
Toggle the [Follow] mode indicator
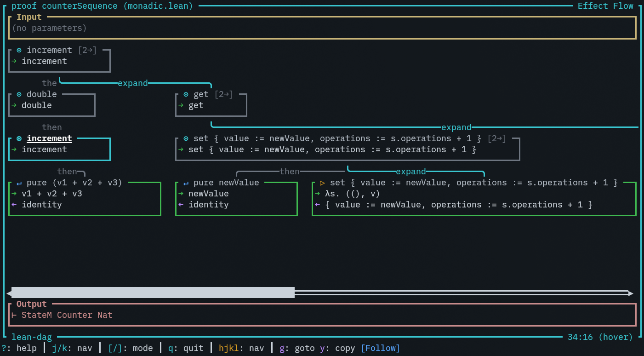(x=380, y=348)
